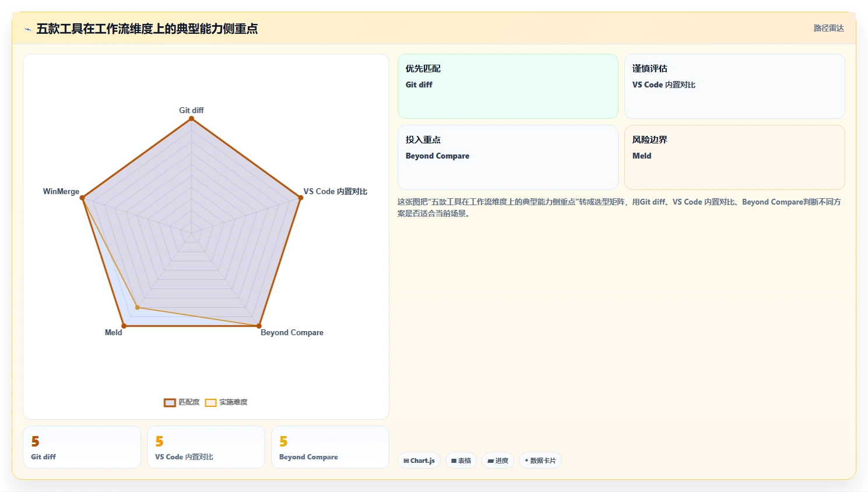Select the 谨慎评估 VS Code card

(x=735, y=86)
